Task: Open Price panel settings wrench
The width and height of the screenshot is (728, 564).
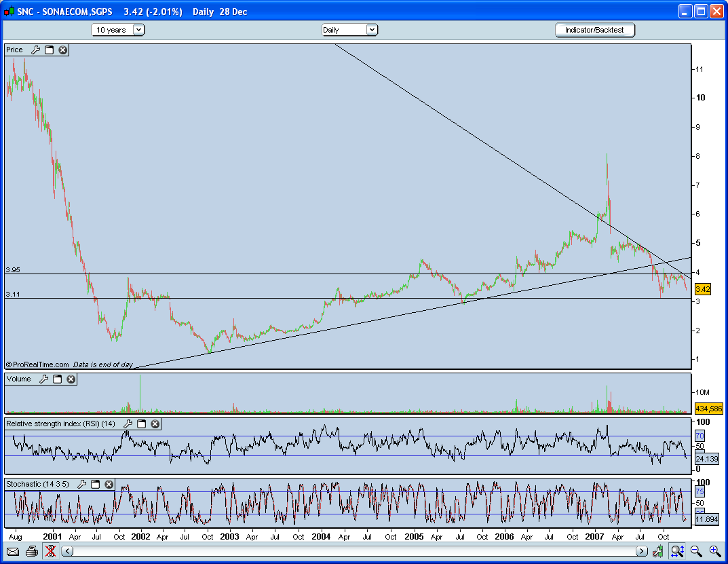Action: pyautogui.click(x=36, y=50)
